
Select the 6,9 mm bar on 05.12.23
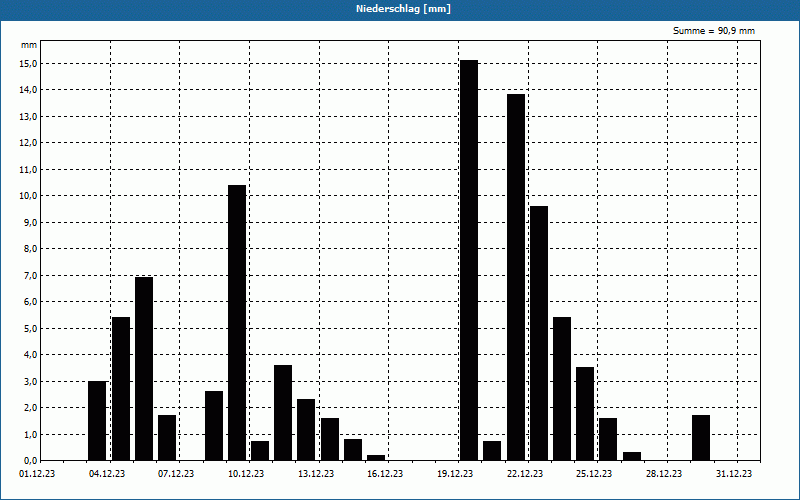click(x=144, y=369)
